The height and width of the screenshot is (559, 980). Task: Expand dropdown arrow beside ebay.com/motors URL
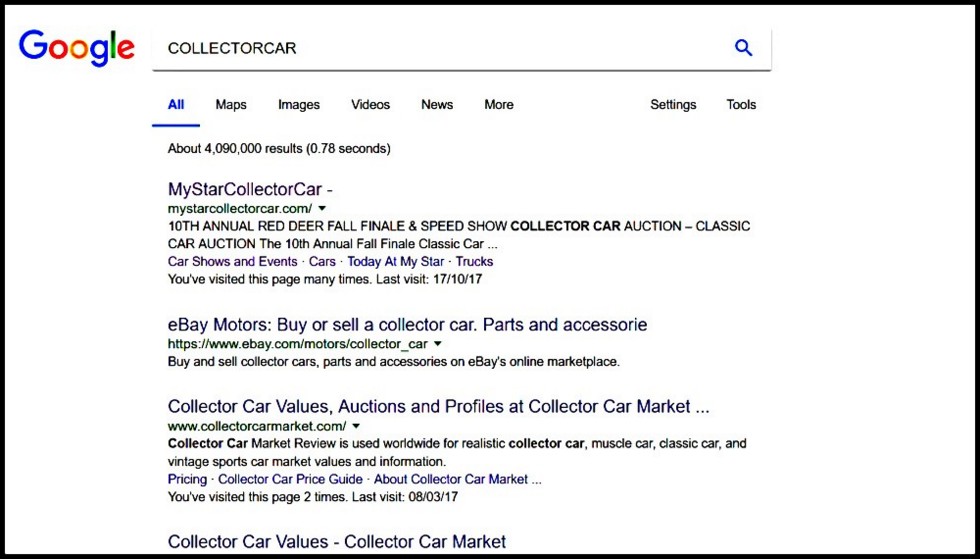[438, 343]
